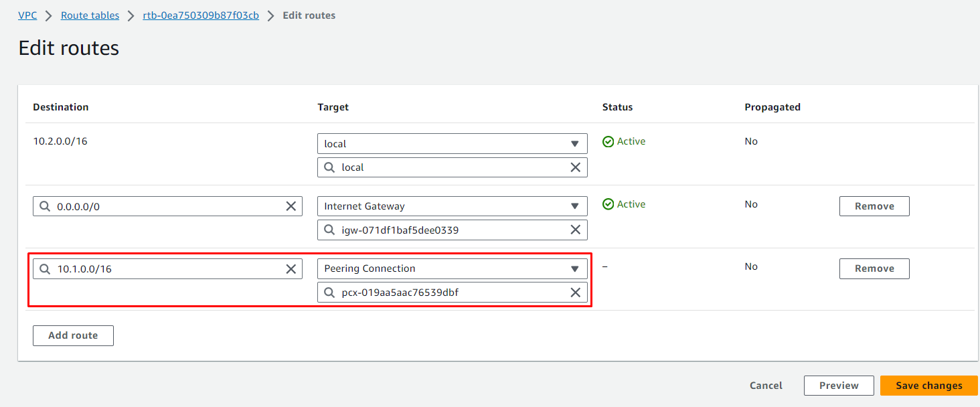Cancel editing routes
The width and height of the screenshot is (980, 407).
(766, 386)
